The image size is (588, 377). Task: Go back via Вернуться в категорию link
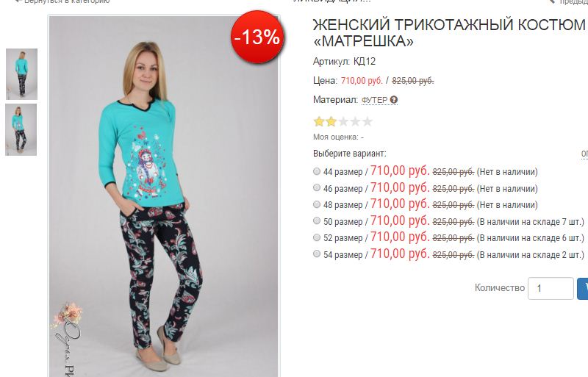coord(62,1)
